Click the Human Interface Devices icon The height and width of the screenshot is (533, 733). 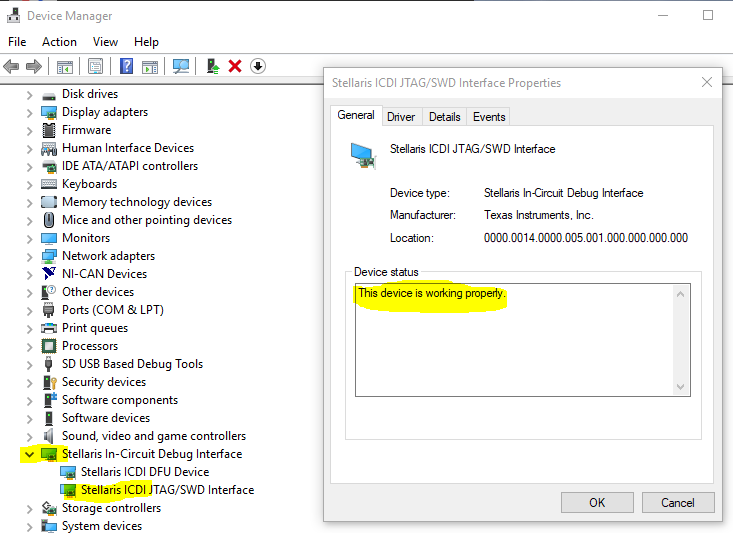[x=49, y=149]
